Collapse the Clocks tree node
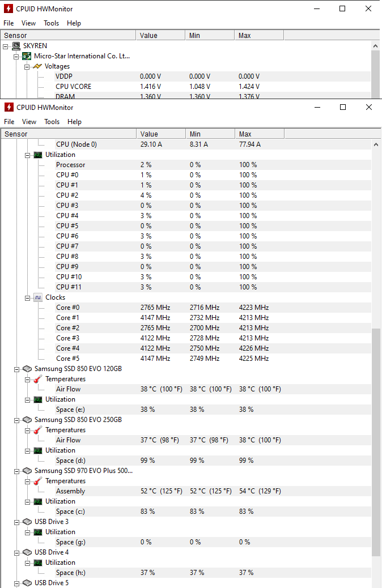Screen dimensions: 382x588 click(27, 297)
